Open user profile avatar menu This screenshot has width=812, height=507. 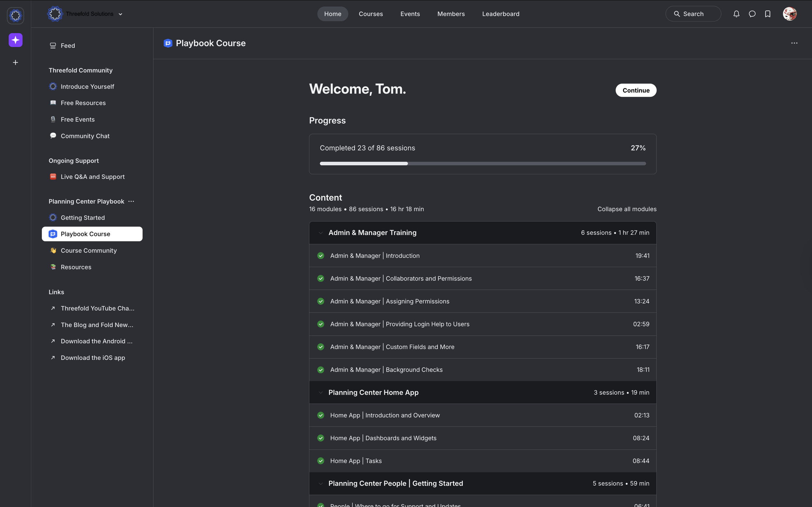click(x=790, y=14)
